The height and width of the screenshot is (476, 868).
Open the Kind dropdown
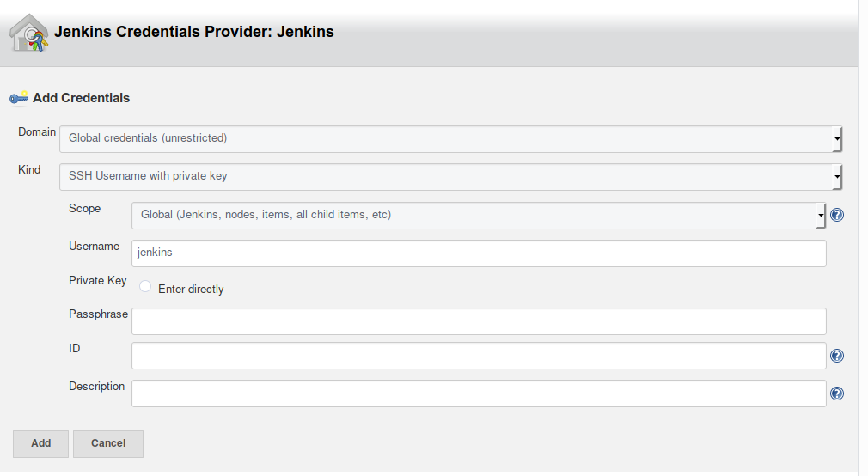pos(450,176)
